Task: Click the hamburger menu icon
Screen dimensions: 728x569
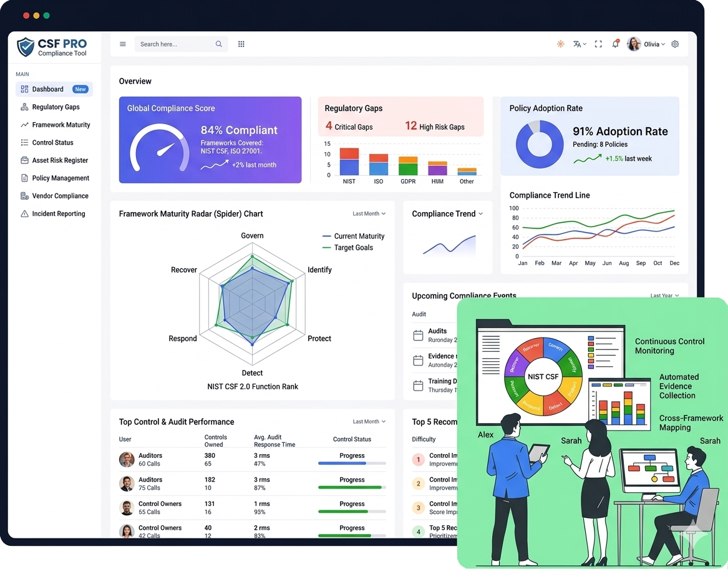Action: click(x=123, y=44)
